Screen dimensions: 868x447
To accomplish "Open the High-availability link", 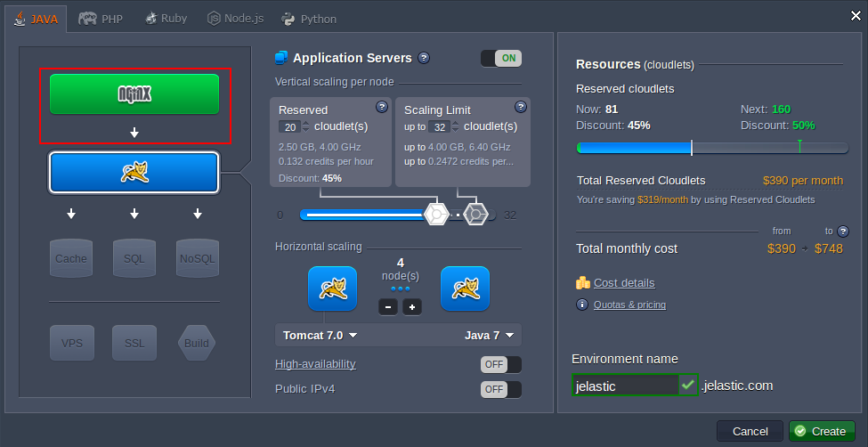I will point(315,364).
